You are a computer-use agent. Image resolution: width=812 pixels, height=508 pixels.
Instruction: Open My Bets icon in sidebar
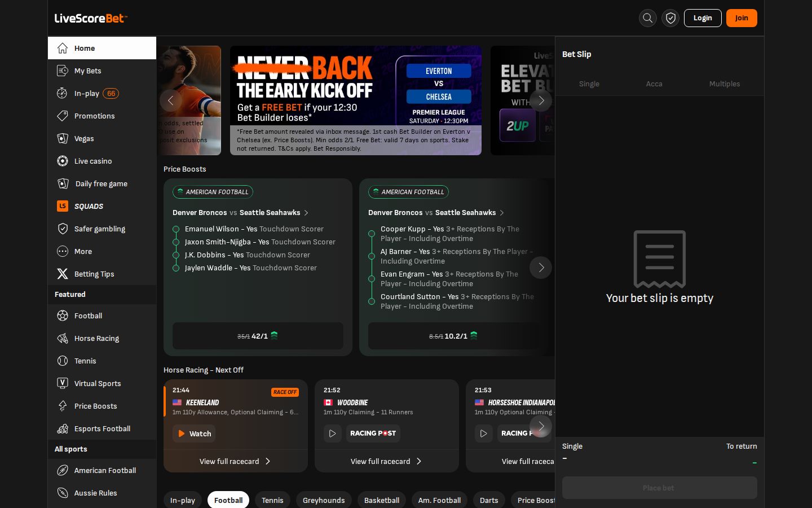pyautogui.click(x=63, y=71)
